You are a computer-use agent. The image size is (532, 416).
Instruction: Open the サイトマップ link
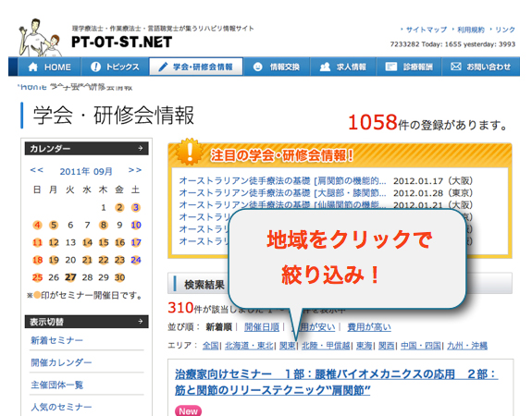pos(427,30)
